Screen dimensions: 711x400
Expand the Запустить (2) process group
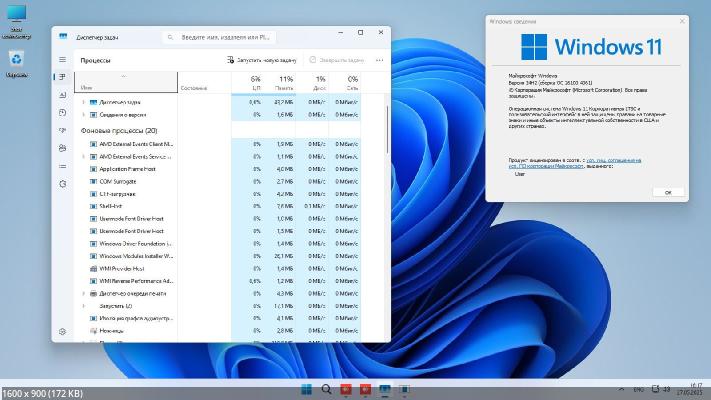(83, 306)
